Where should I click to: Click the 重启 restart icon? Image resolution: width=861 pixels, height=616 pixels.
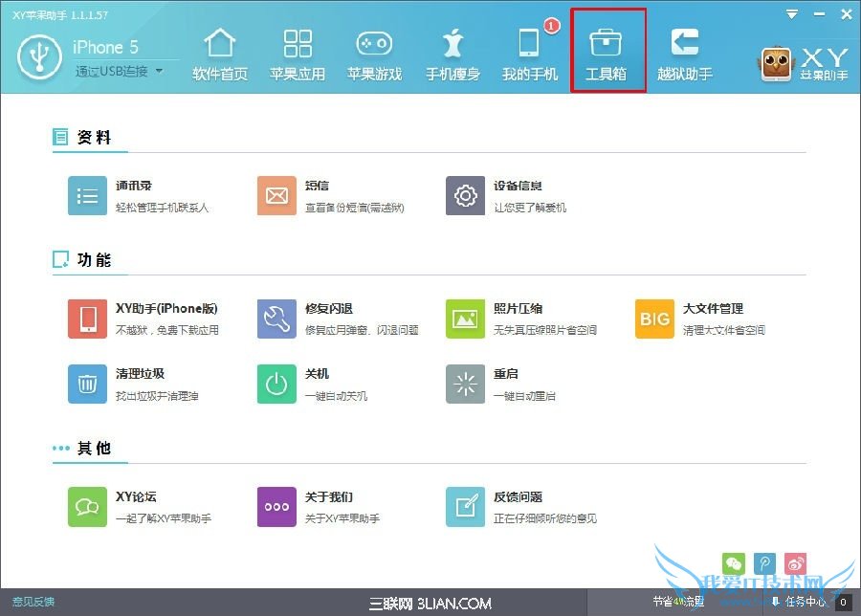point(465,384)
